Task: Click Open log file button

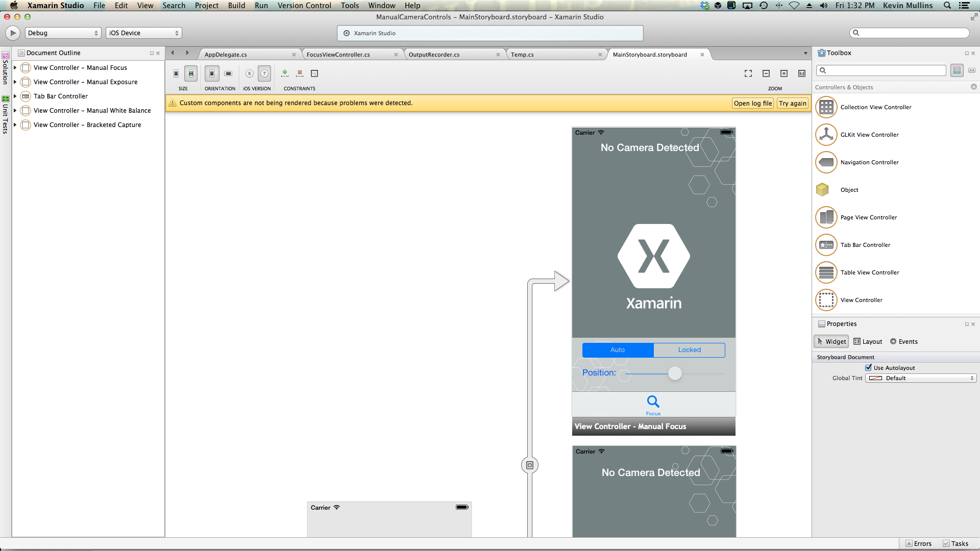Action: (x=752, y=103)
